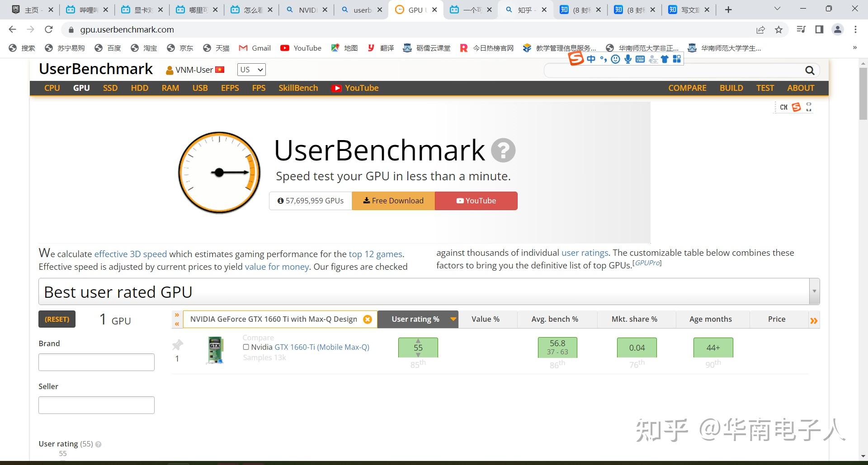Open the effective 3D speed link

pyautogui.click(x=130, y=254)
